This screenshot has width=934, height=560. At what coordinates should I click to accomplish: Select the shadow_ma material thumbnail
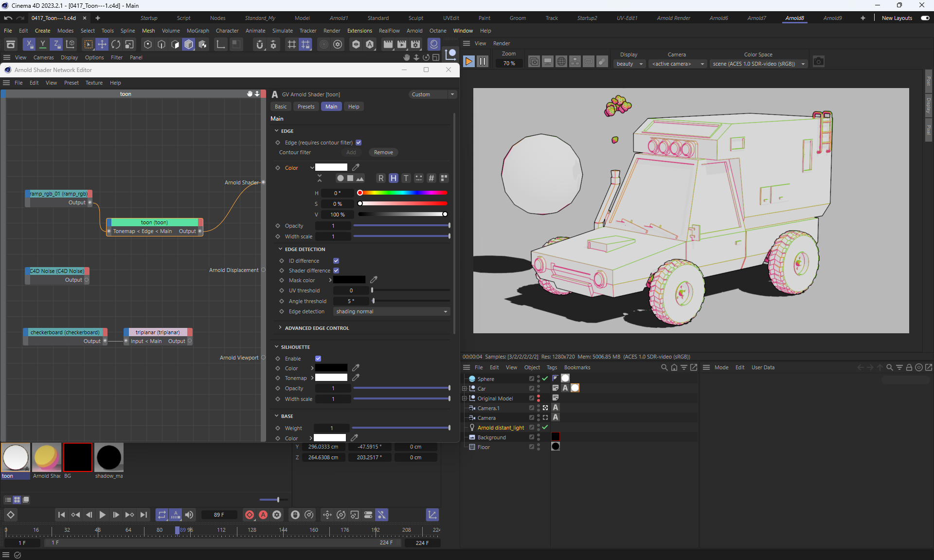pos(108,457)
